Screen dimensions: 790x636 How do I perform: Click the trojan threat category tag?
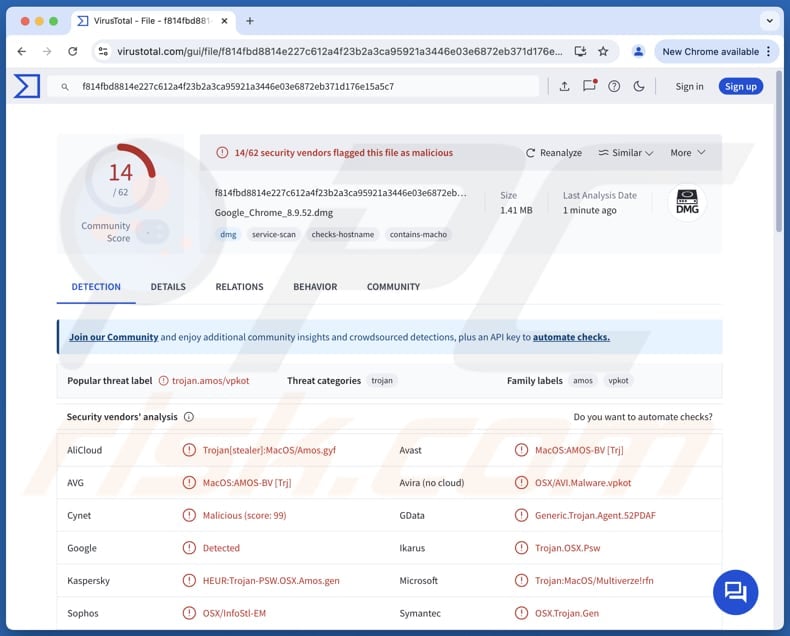(382, 380)
